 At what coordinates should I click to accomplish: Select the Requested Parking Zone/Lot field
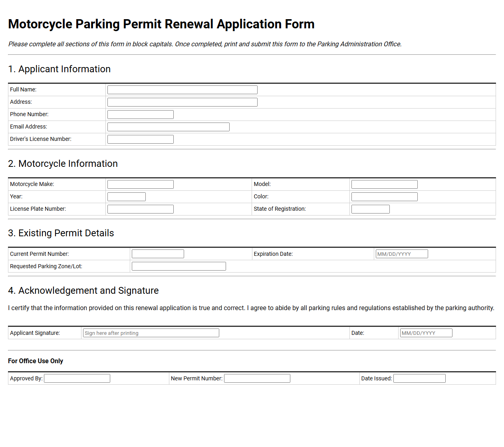(179, 266)
